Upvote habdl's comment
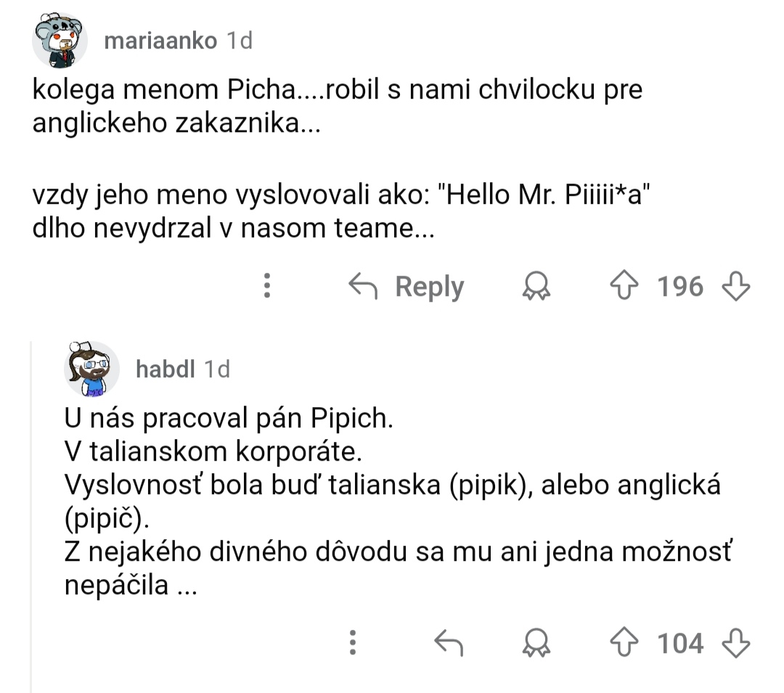This screenshot has width=784, height=693. (x=631, y=643)
